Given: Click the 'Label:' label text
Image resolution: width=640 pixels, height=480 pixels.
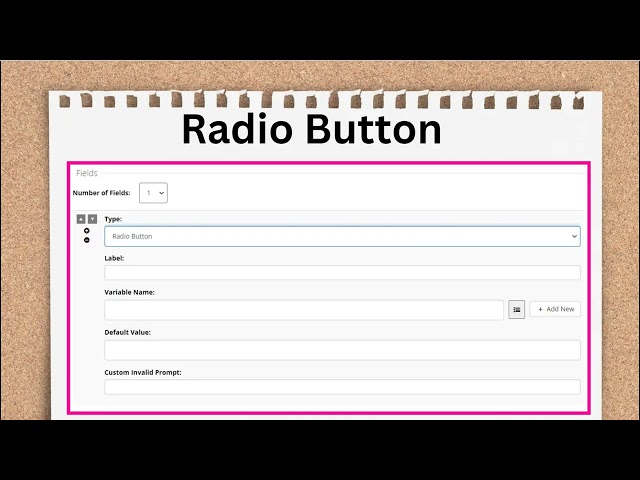Looking at the screenshot, I should 114,258.
